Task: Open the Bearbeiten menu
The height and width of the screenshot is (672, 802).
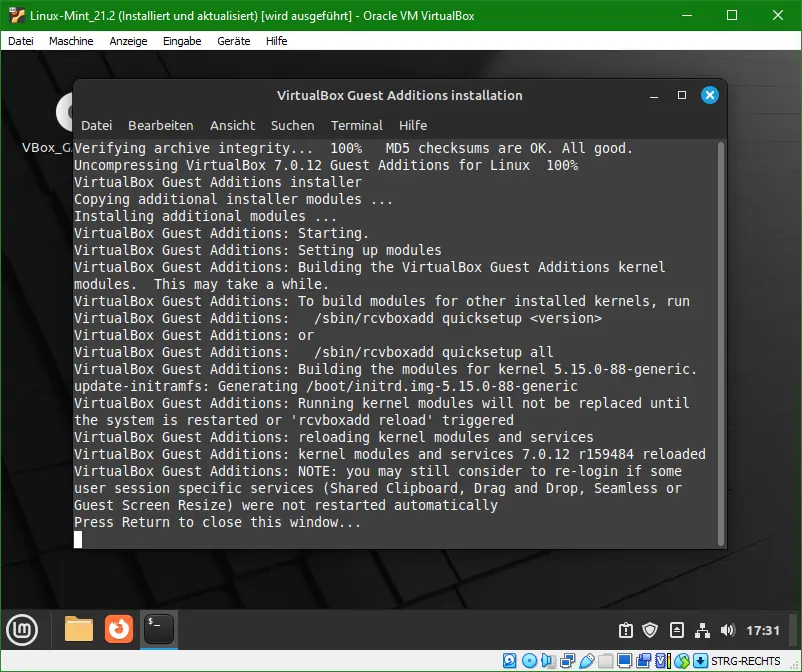Action: [x=161, y=125]
